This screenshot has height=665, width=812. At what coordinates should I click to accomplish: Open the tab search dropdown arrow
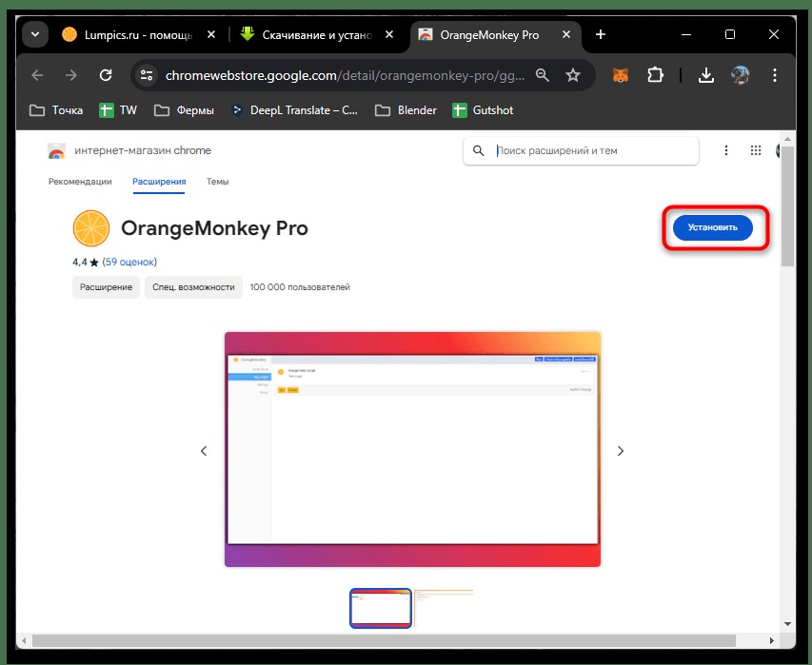coord(35,34)
